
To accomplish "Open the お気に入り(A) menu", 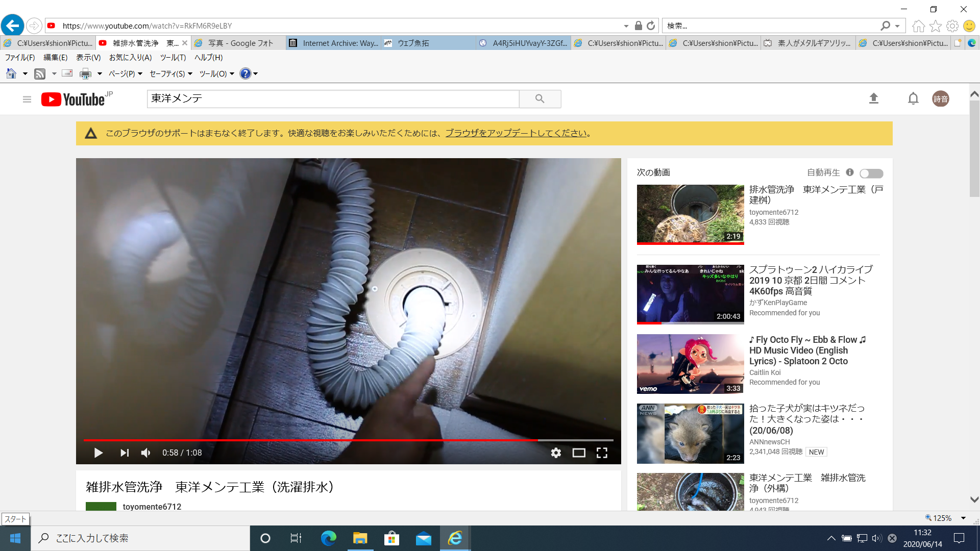I will [130, 58].
